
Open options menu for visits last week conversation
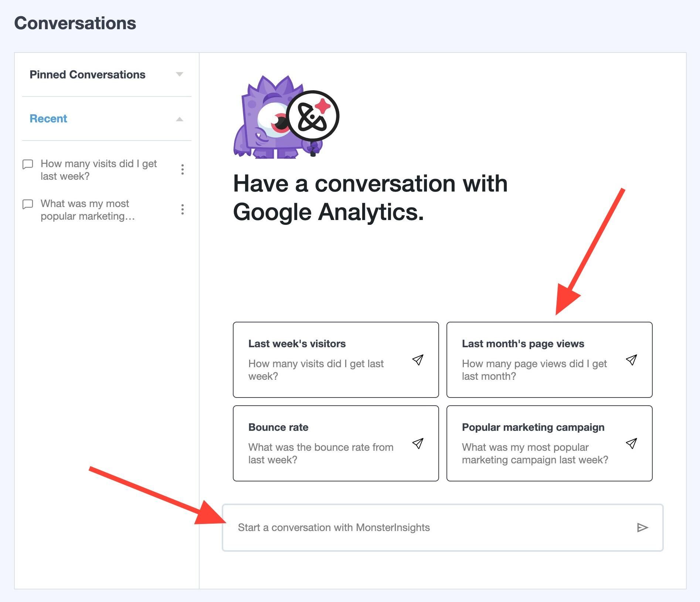pyautogui.click(x=182, y=169)
